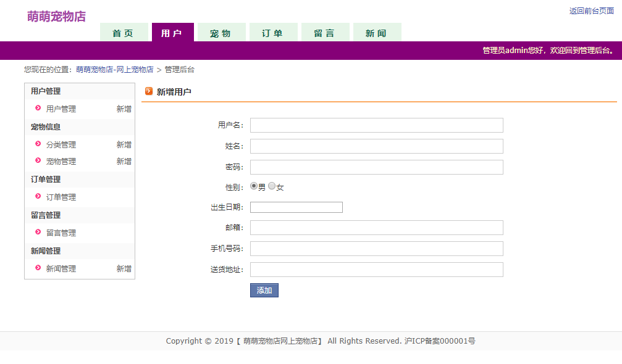Click 新增 next to 用户管理
Viewport: 622px width, 364px height.
(124, 109)
